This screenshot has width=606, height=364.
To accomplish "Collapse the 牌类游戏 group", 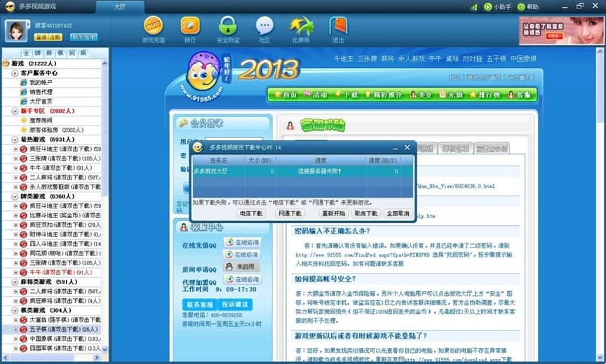I will click(15, 196).
